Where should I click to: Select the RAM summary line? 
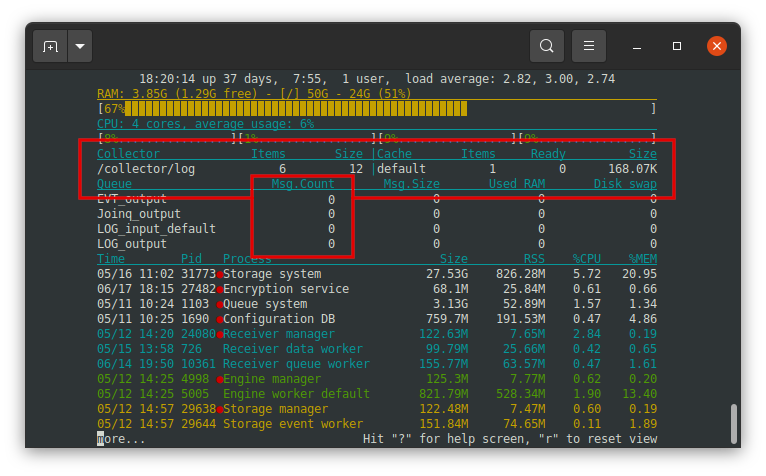coord(254,94)
